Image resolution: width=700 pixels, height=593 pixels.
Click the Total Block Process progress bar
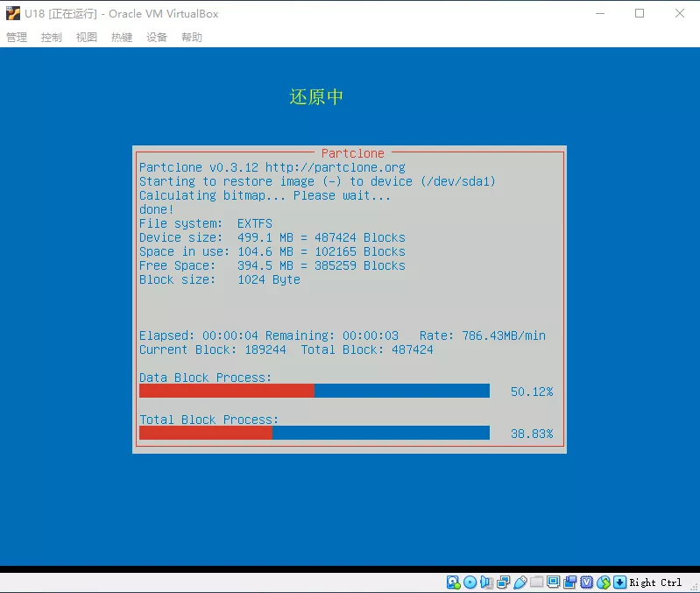pyautogui.click(x=315, y=433)
